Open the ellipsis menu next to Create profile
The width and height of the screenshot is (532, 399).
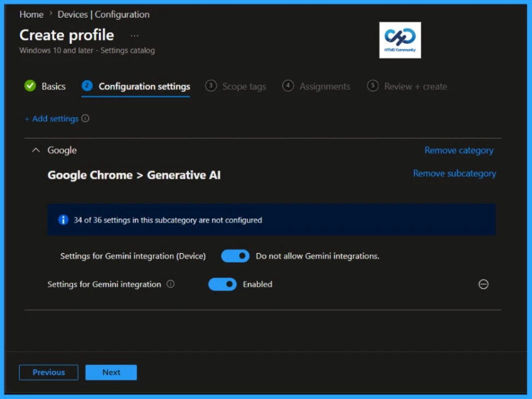pos(135,36)
